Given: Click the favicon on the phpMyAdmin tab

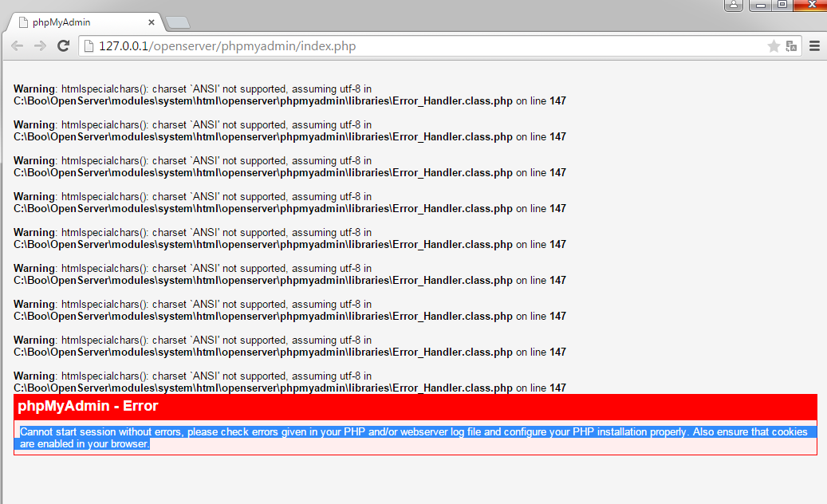Looking at the screenshot, I should [x=23, y=22].
